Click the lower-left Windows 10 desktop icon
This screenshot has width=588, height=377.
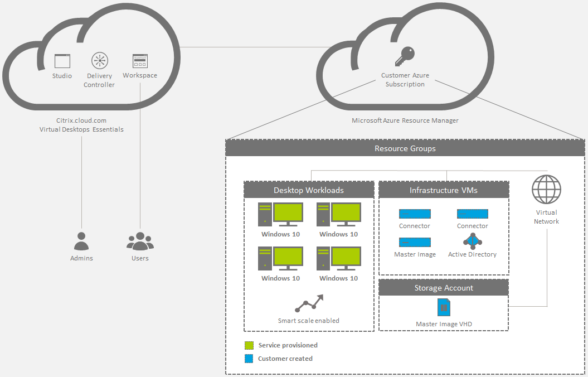tap(280, 258)
